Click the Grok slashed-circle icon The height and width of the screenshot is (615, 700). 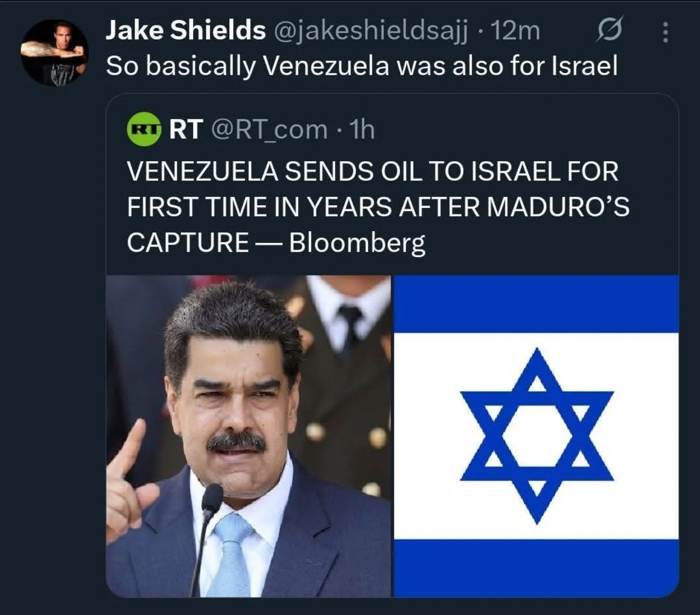coord(608,31)
